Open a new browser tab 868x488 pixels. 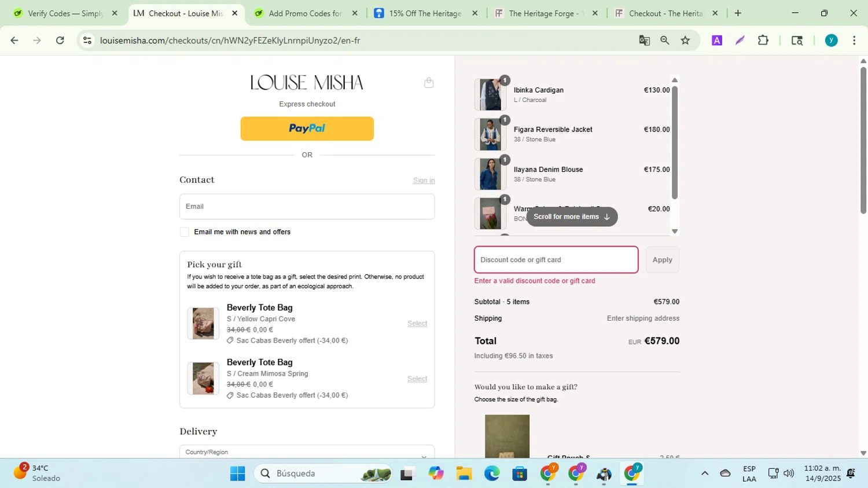tap(738, 13)
